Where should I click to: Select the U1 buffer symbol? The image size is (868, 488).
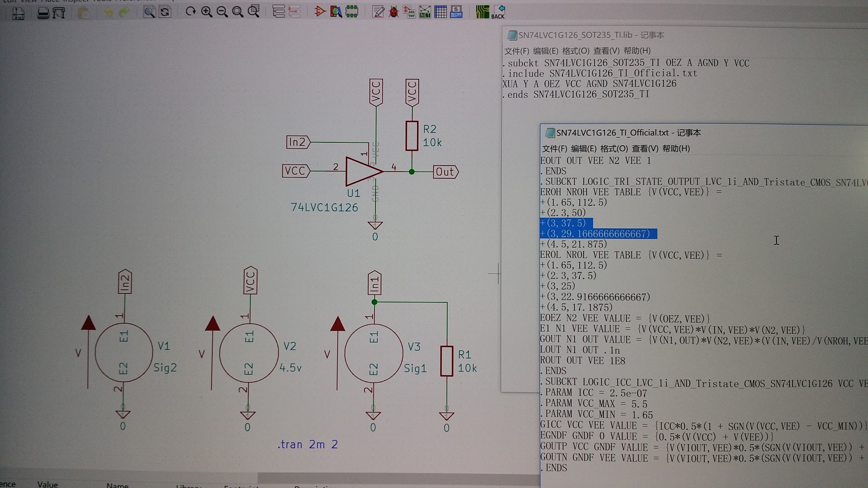364,171
